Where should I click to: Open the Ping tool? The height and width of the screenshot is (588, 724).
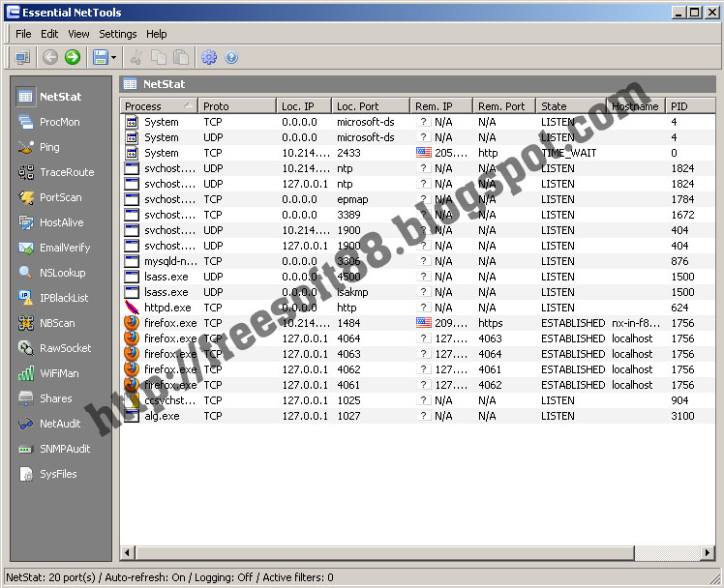click(39, 147)
